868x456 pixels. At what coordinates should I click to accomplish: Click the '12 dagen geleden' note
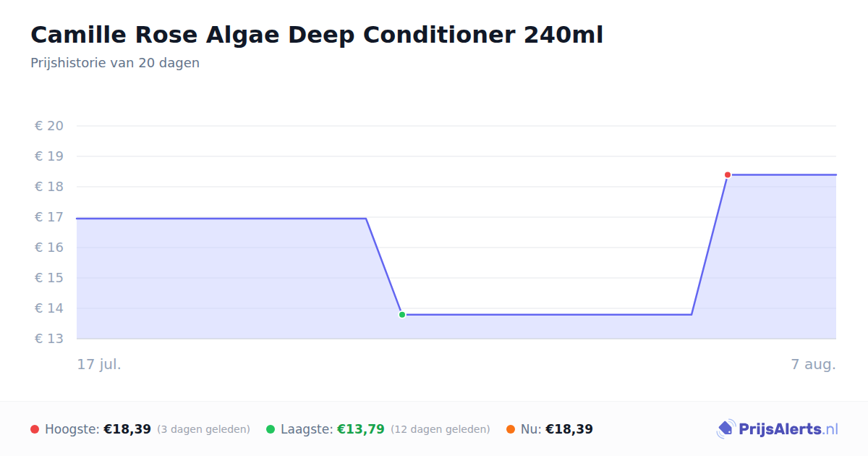441,429
